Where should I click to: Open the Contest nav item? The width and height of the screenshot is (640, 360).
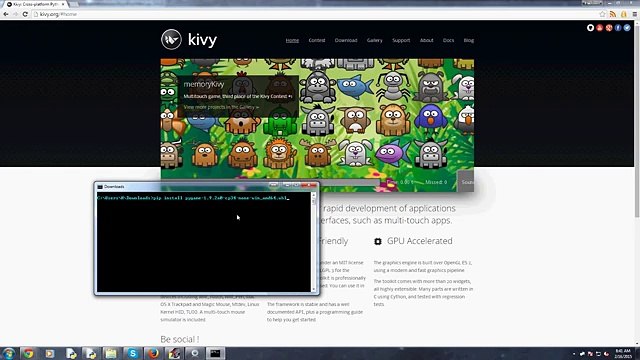click(317, 40)
